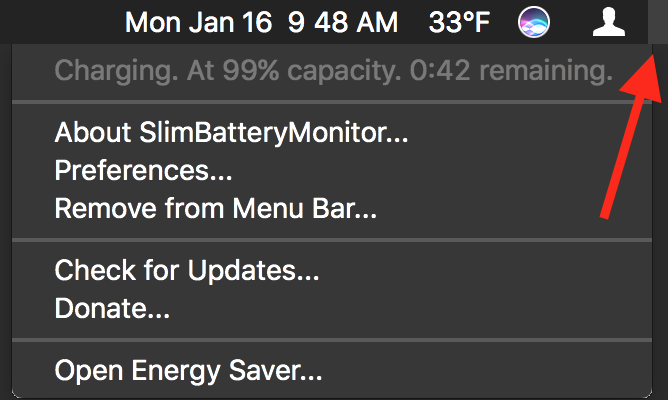Screen dimensions: 668x400
Task: Open Siri from the menu bar
Action: [x=534, y=22]
